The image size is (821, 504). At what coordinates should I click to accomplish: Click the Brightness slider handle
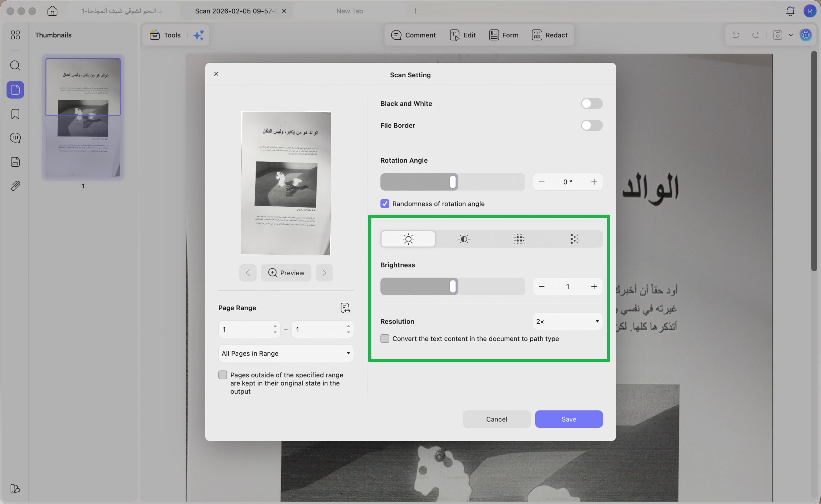pyautogui.click(x=453, y=287)
